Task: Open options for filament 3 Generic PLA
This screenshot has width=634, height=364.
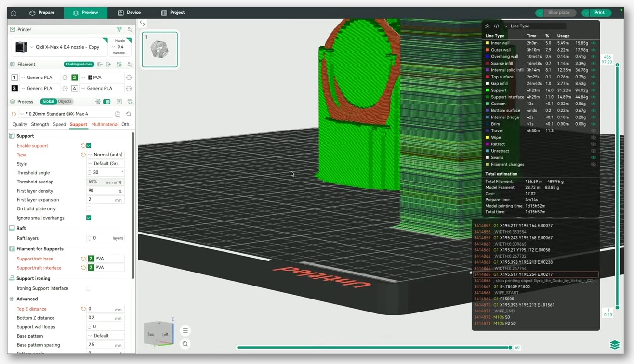Action: (65, 89)
